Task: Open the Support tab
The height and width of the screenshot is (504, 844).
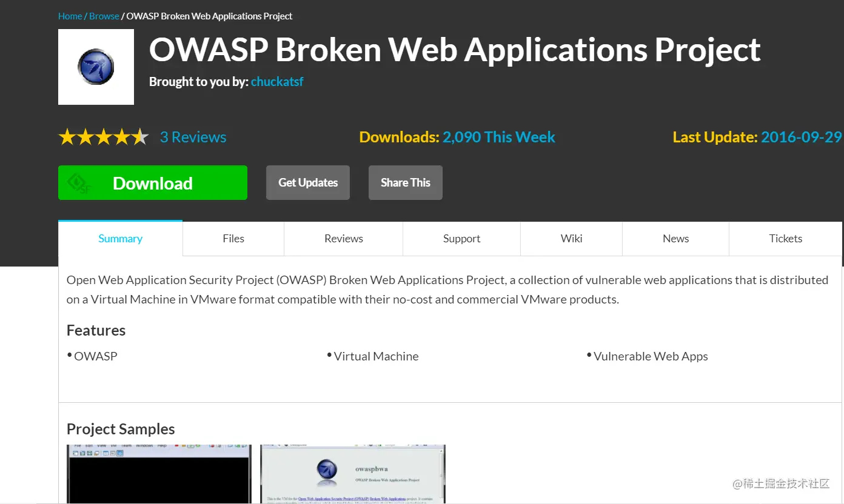Action: [x=461, y=239]
